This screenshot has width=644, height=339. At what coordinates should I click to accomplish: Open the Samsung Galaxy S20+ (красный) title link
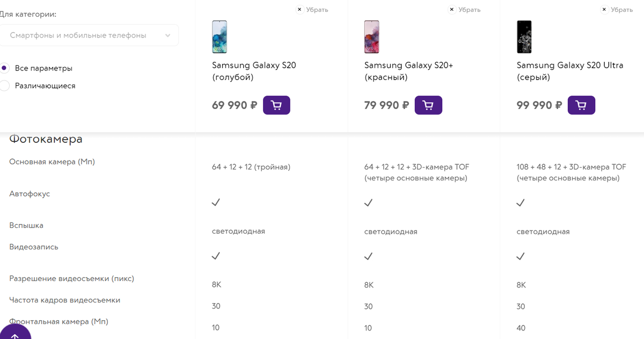(408, 71)
